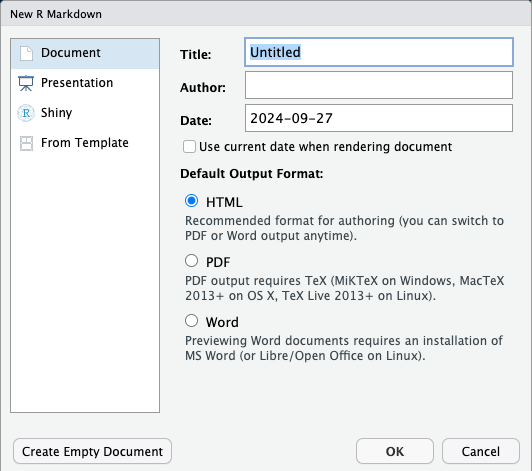
Task: Click the Title text field
Action: (379, 52)
